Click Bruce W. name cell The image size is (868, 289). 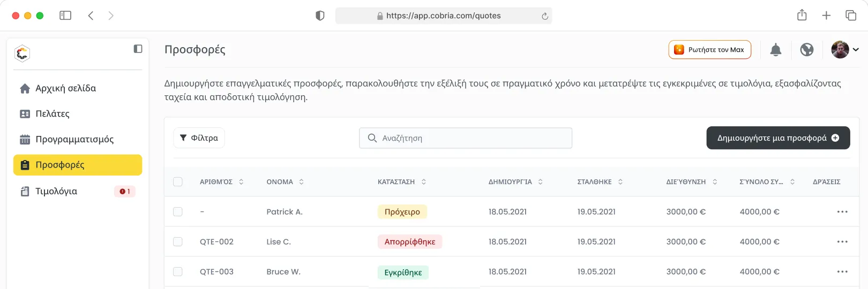point(283,272)
